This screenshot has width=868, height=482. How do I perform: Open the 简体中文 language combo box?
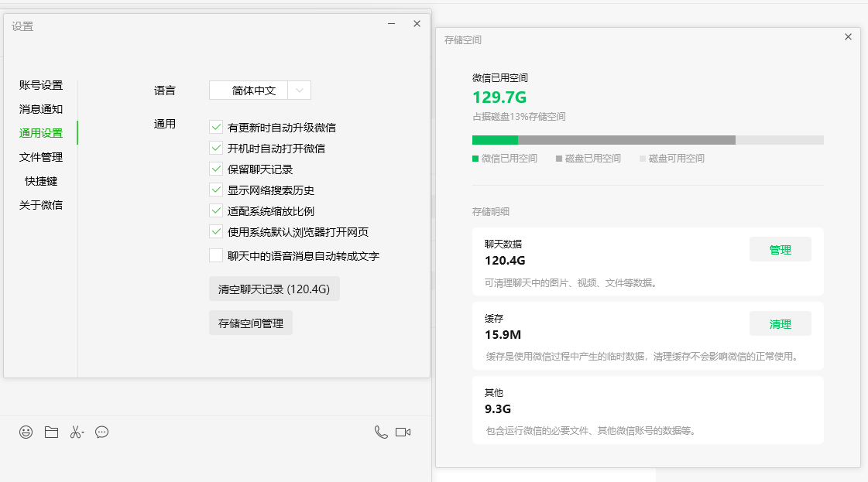pos(260,91)
